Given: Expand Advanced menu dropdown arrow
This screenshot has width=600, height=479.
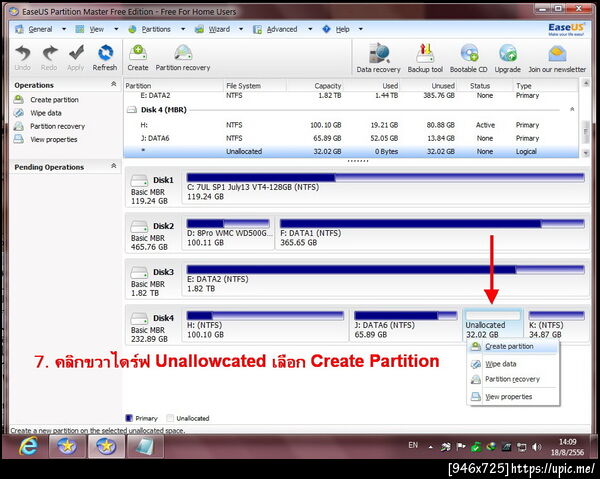Looking at the screenshot, I should click(x=310, y=29).
